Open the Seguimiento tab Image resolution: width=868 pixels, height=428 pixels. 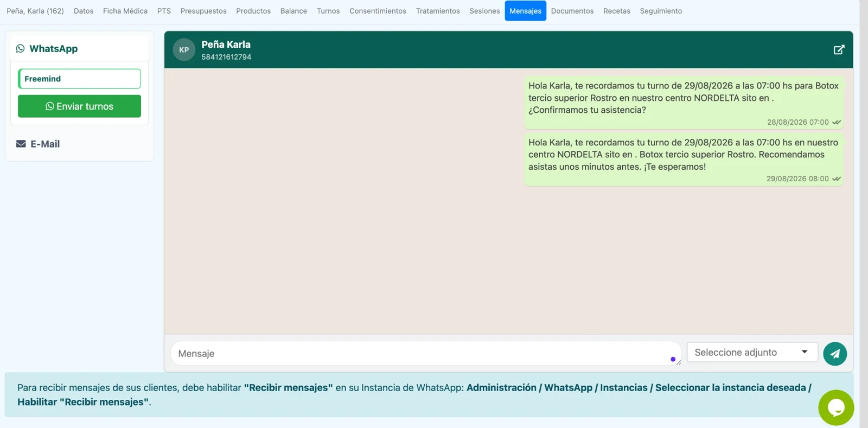pyautogui.click(x=661, y=11)
